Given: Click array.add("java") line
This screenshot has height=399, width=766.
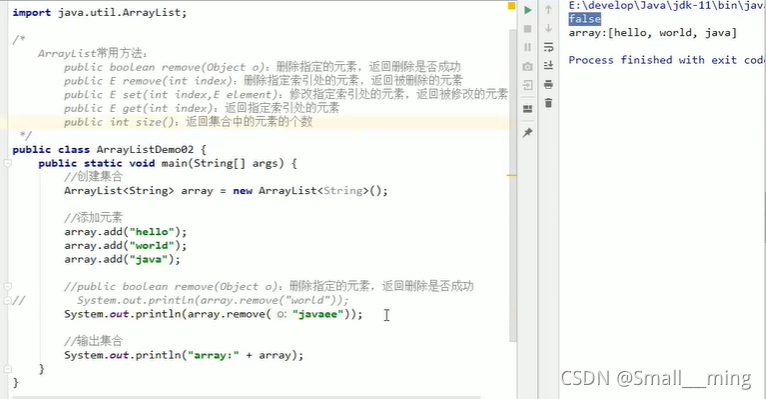Looking at the screenshot, I should (122, 259).
